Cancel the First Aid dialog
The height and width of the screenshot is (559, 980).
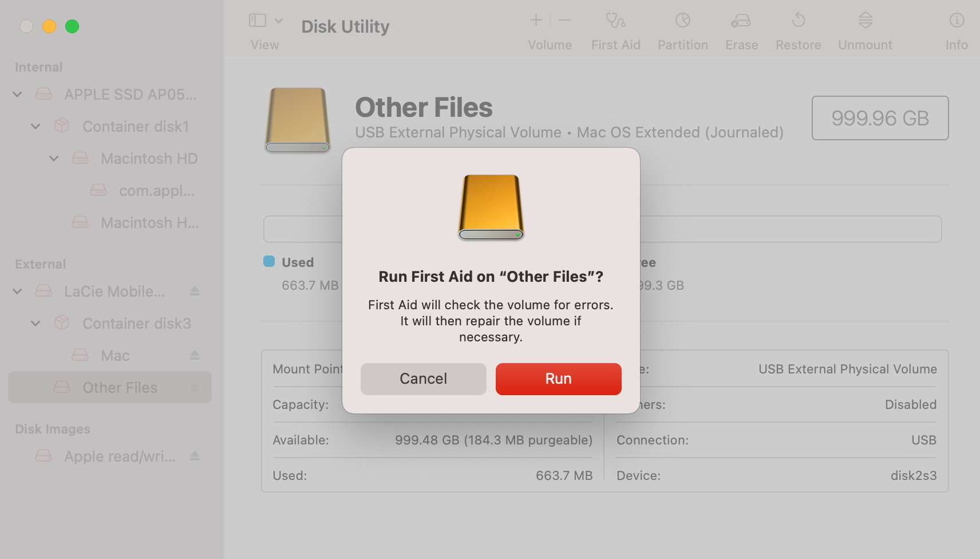(423, 379)
